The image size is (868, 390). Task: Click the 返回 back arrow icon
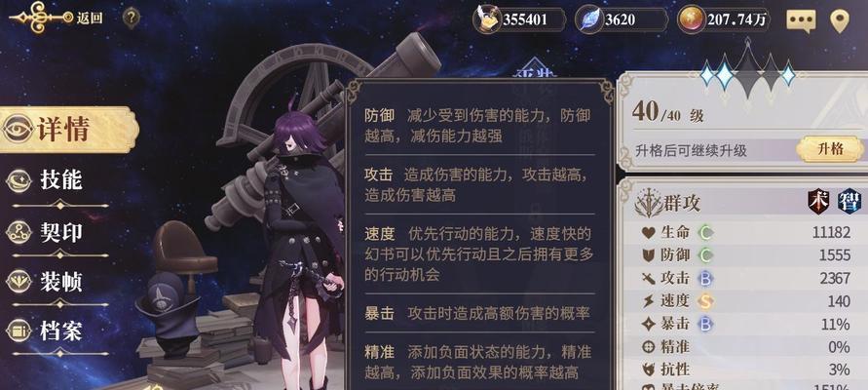click(40, 18)
